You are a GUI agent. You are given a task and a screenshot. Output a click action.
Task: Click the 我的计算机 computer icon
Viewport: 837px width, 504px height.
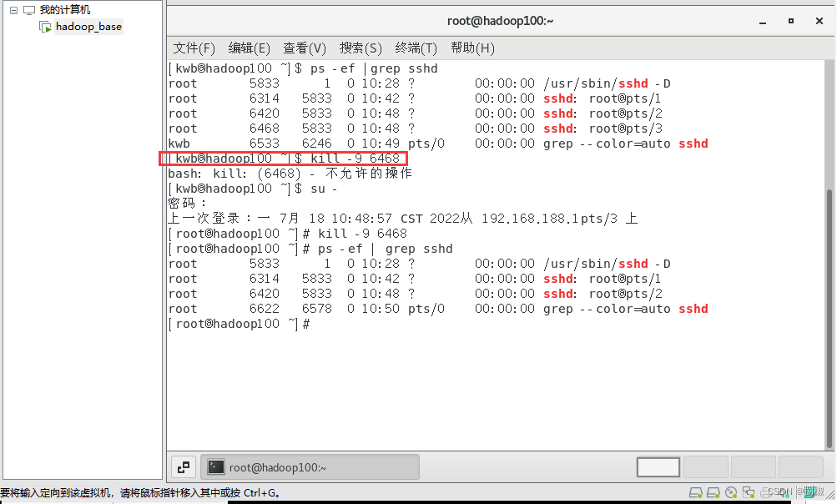pyautogui.click(x=29, y=10)
